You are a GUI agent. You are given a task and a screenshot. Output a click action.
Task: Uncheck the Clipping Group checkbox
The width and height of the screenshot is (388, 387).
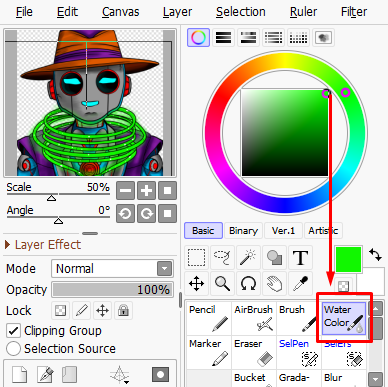pyautogui.click(x=13, y=331)
